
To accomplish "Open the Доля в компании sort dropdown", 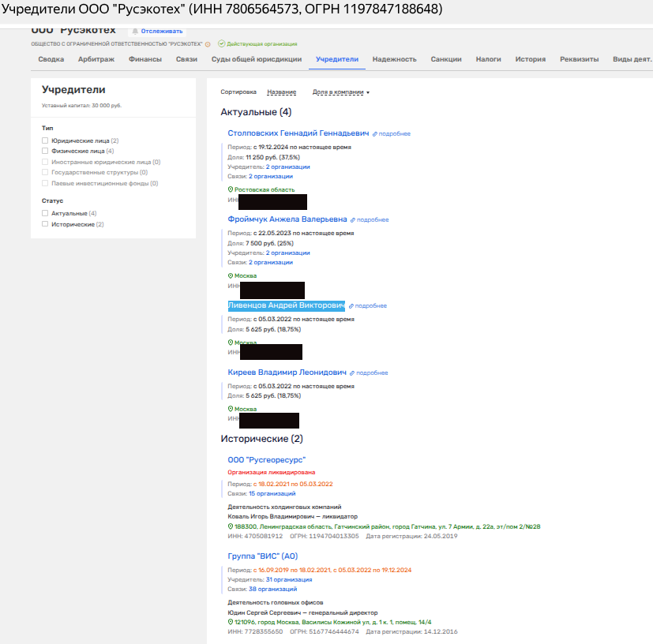I will (x=341, y=92).
